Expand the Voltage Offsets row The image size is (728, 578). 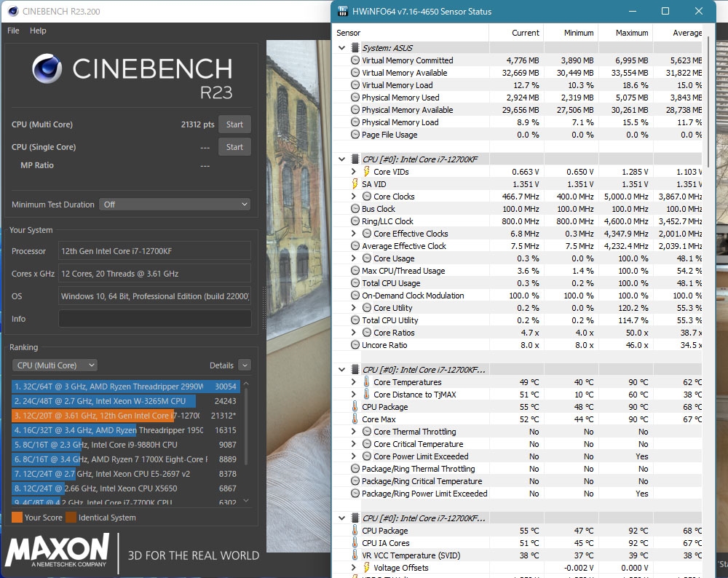pyautogui.click(x=354, y=567)
